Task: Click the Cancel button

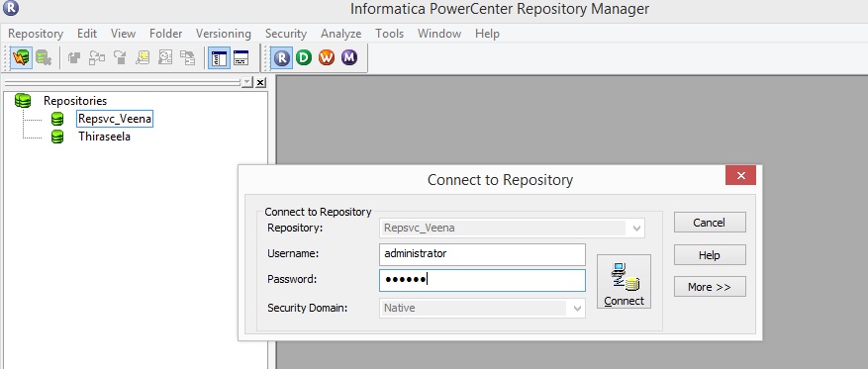Action: (710, 223)
